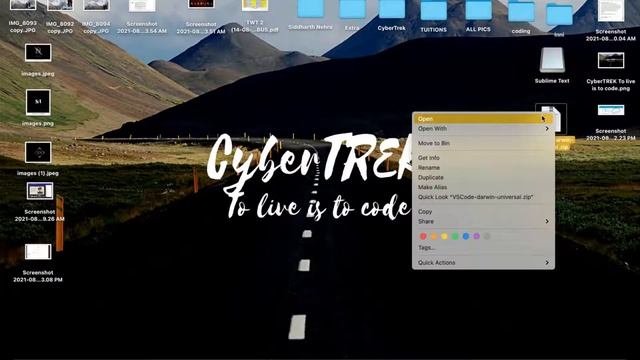Apply the purple tag color
The width and height of the screenshot is (640, 360).
coord(476,236)
